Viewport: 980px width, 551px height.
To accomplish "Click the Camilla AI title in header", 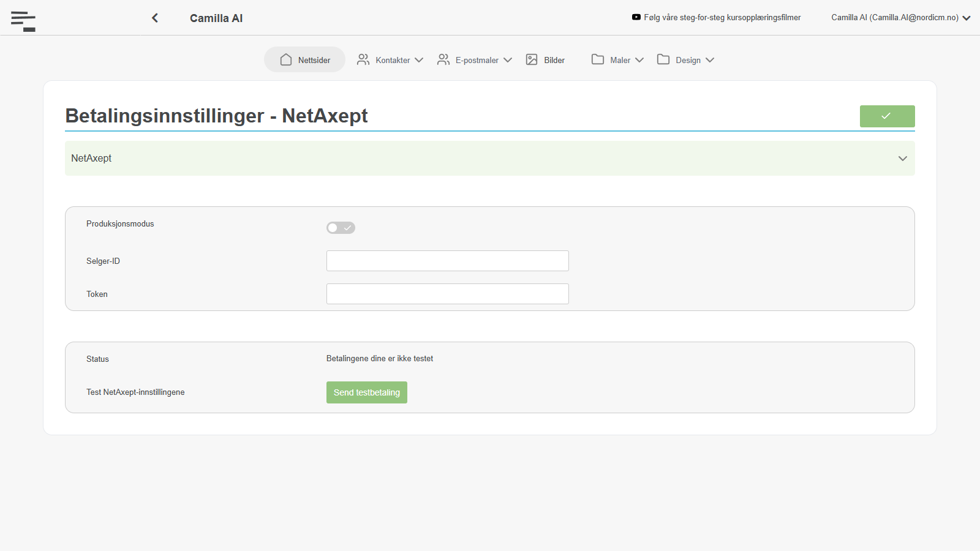I will pos(216,18).
